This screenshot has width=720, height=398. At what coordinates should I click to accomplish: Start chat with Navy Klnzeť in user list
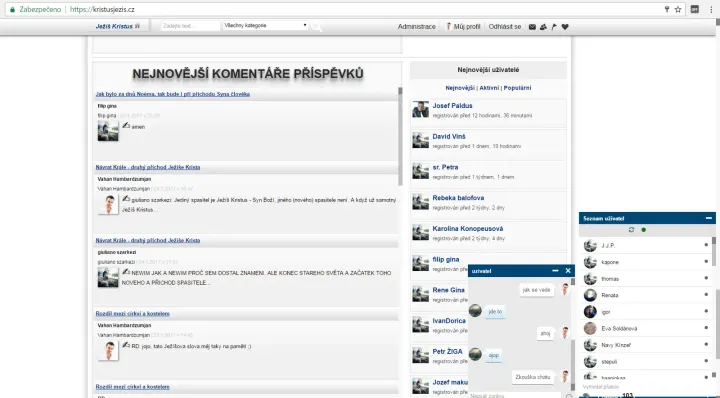pyautogui.click(x=647, y=345)
